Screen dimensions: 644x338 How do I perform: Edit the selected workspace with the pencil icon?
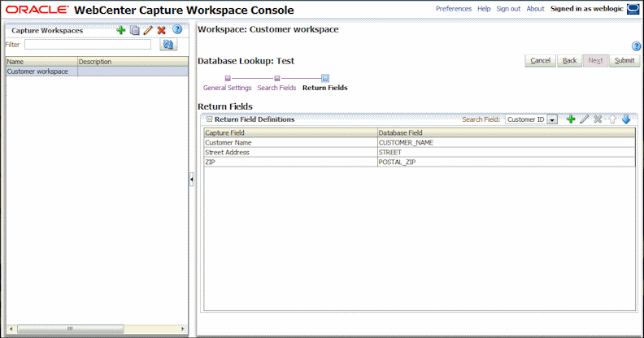tap(148, 30)
